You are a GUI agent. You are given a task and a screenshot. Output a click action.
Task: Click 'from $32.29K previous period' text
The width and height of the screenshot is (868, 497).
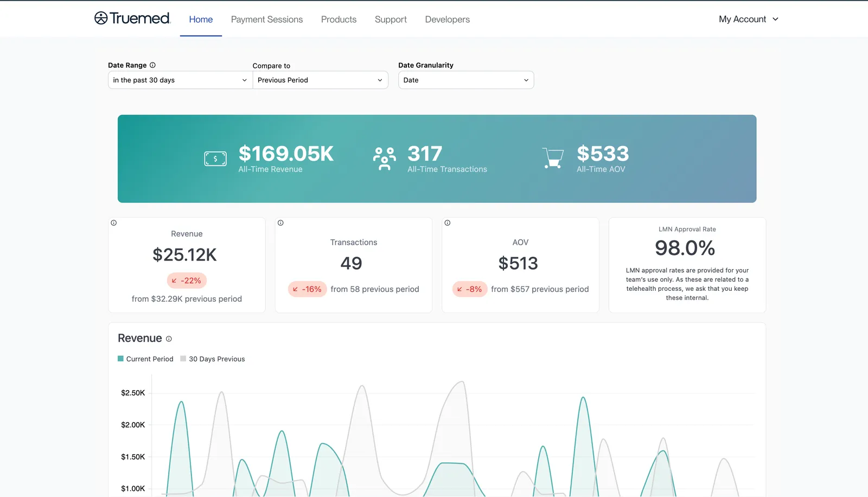(x=187, y=299)
